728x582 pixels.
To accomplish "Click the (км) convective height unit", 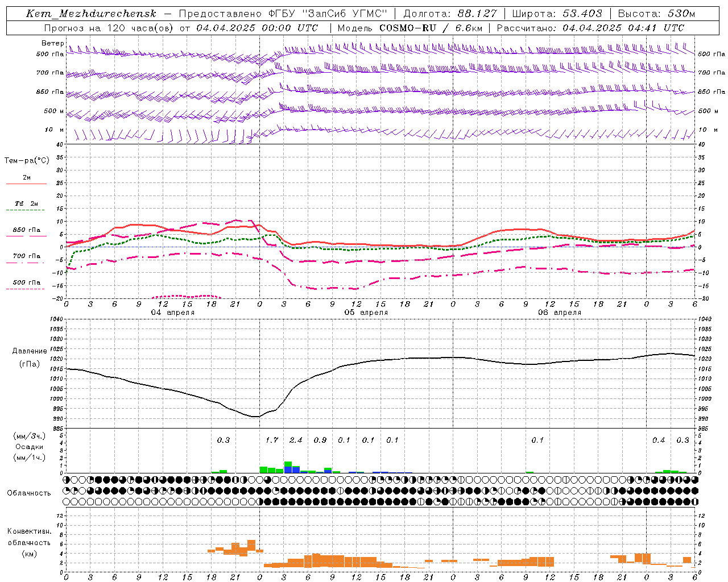I will (29, 553).
